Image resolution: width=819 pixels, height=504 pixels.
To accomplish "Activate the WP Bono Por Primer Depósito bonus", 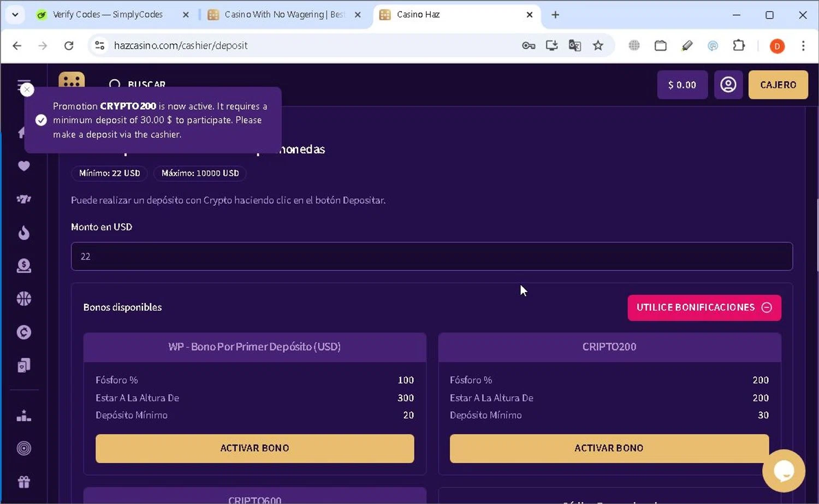I will (254, 448).
